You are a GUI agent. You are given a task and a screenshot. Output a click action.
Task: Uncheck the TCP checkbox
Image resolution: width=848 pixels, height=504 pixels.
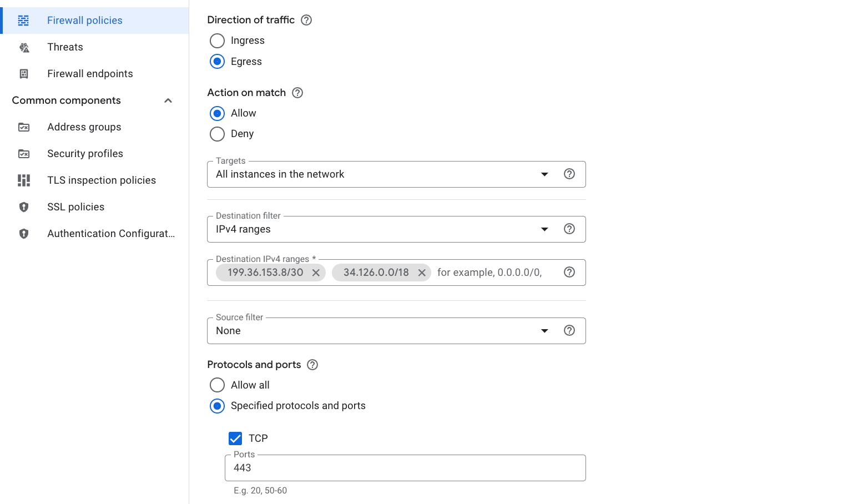point(235,439)
